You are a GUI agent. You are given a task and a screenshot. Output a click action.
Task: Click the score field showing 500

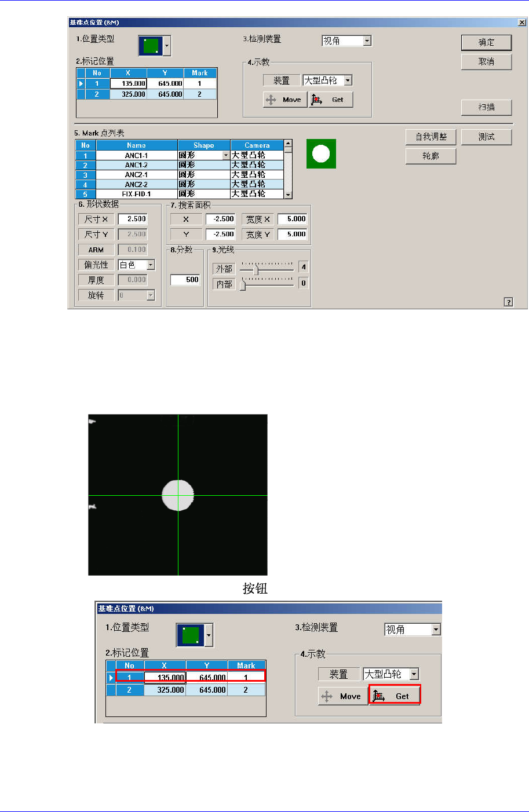[x=185, y=280]
